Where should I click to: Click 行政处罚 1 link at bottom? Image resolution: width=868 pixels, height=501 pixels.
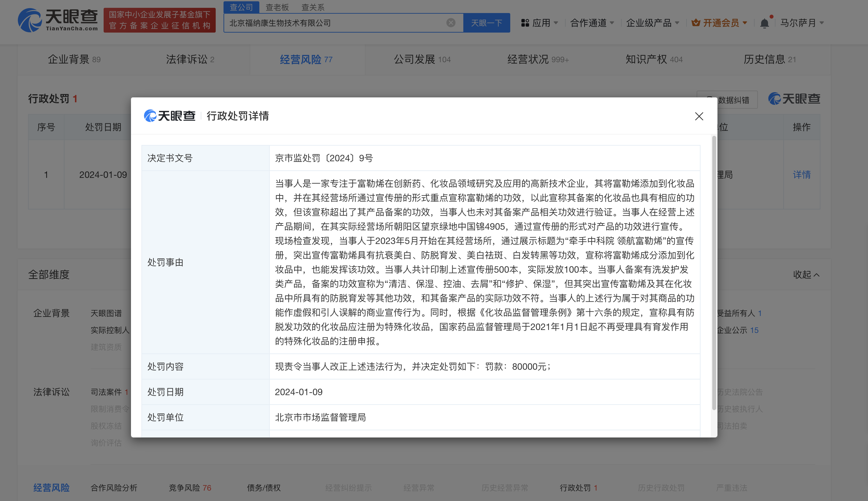coord(579,488)
